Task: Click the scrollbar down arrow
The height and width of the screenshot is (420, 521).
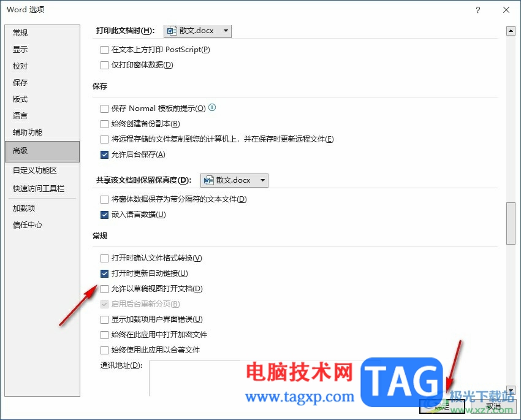Action: click(511, 391)
